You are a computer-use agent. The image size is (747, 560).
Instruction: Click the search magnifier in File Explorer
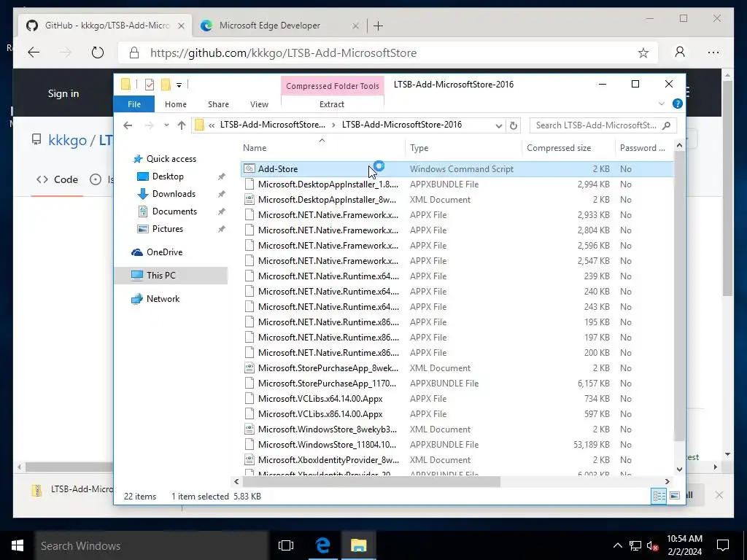(x=667, y=125)
